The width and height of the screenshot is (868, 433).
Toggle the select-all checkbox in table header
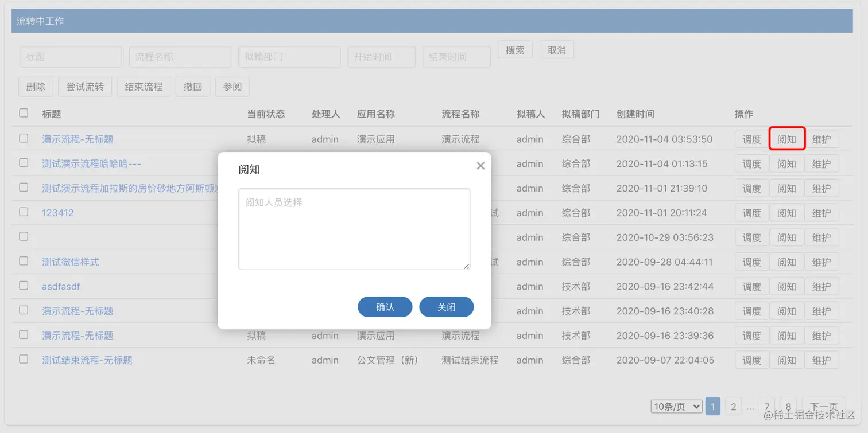coord(24,113)
